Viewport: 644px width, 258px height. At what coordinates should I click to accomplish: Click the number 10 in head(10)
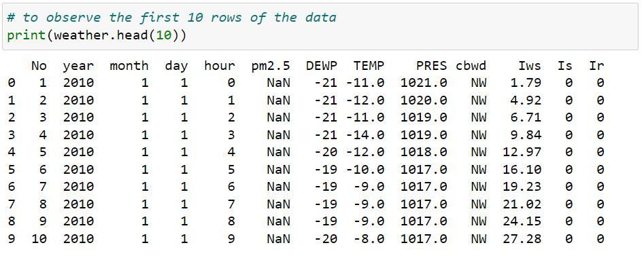163,35
